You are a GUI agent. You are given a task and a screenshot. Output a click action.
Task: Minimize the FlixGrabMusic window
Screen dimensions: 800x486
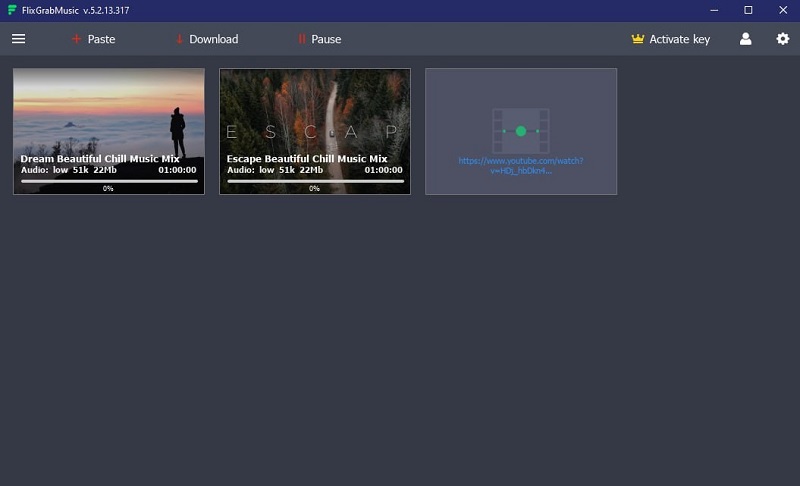tap(714, 10)
